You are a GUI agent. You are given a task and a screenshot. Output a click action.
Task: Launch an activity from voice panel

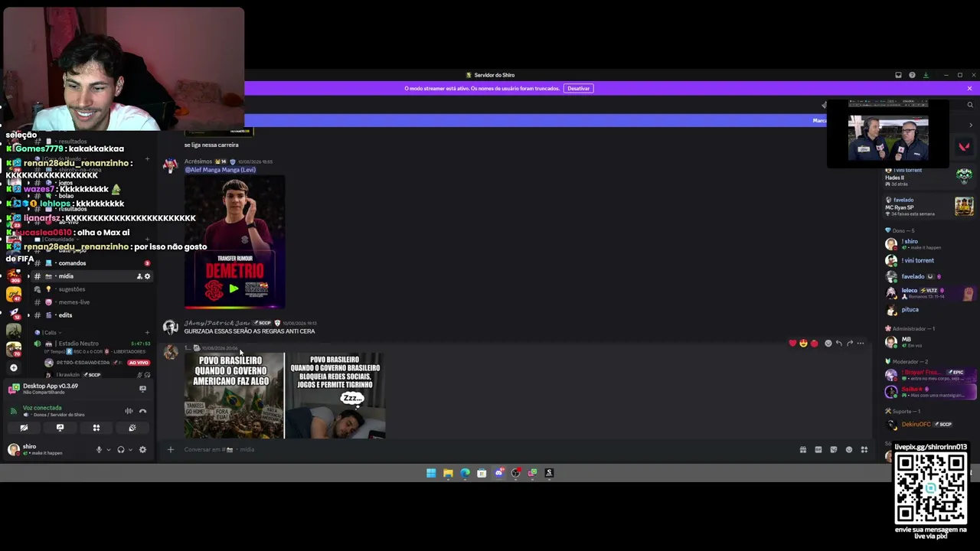[x=96, y=428]
